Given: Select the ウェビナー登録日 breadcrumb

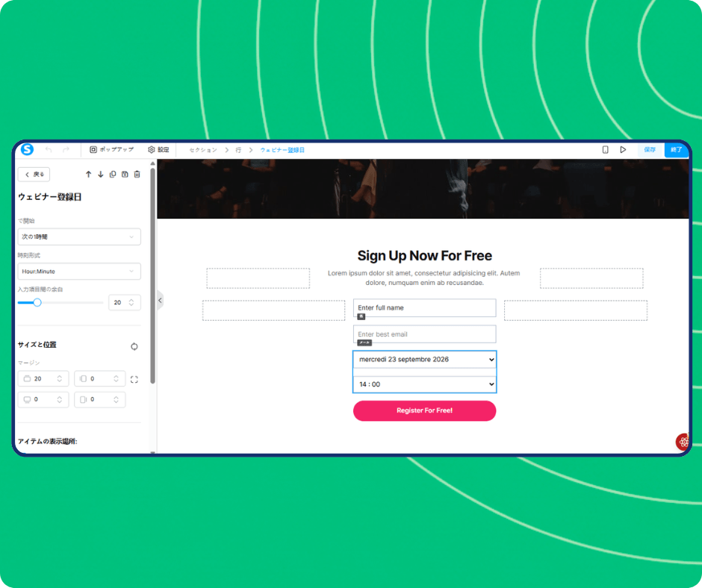Looking at the screenshot, I should point(282,150).
